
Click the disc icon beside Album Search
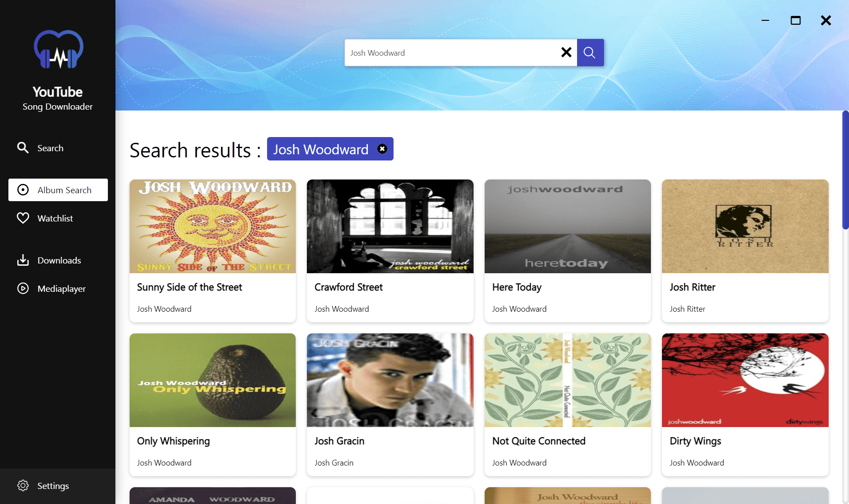click(x=23, y=190)
